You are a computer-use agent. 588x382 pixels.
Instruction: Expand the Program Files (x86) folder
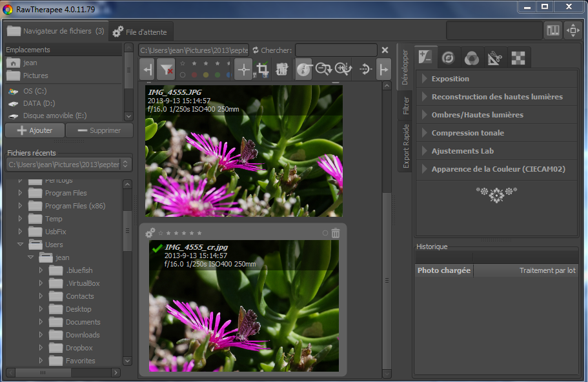point(20,206)
